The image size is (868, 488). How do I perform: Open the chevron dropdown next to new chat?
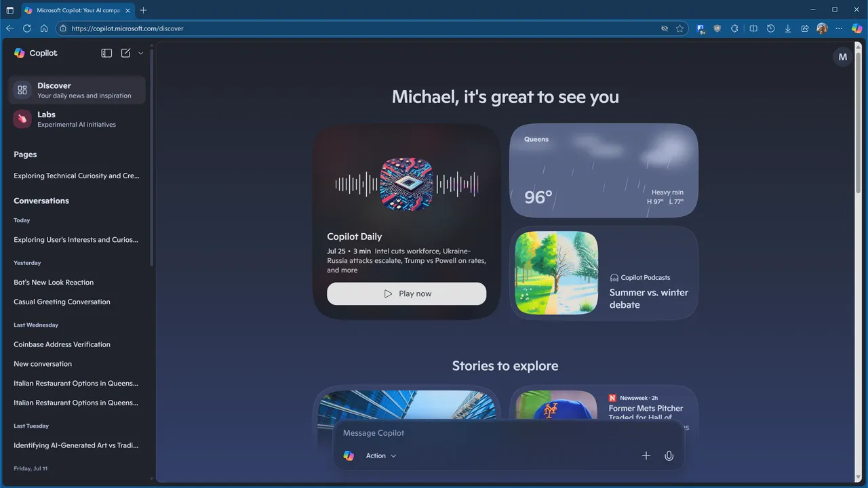coord(141,53)
